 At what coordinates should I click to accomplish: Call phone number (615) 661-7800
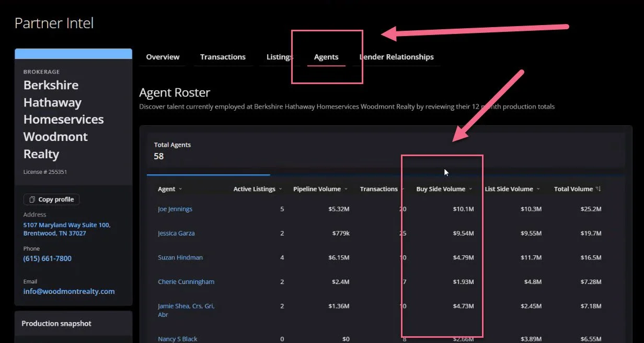click(x=48, y=258)
